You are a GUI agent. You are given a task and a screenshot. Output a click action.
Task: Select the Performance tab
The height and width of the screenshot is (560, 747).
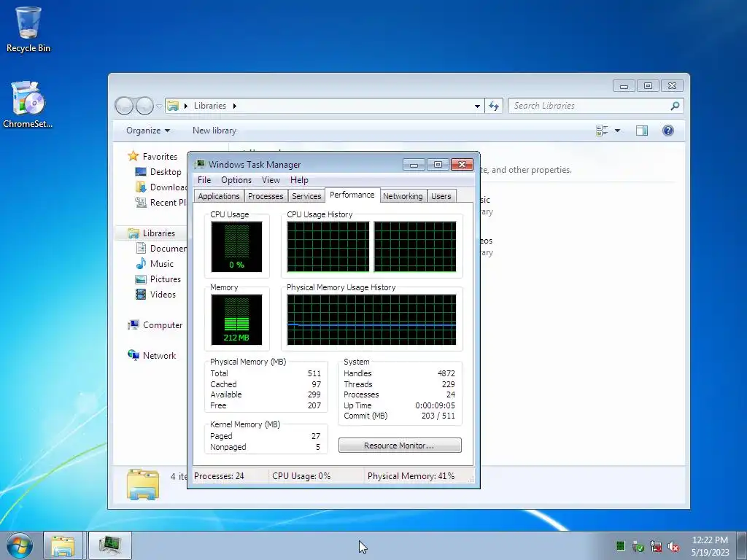tap(352, 195)
